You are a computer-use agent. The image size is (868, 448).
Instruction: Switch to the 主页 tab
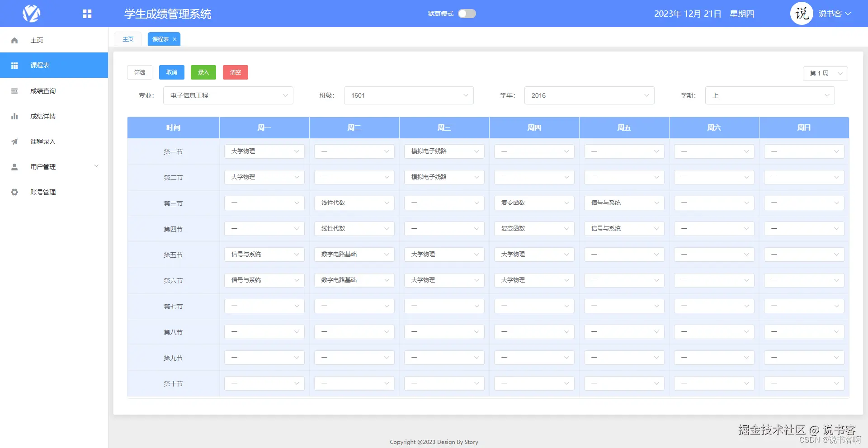127,39
